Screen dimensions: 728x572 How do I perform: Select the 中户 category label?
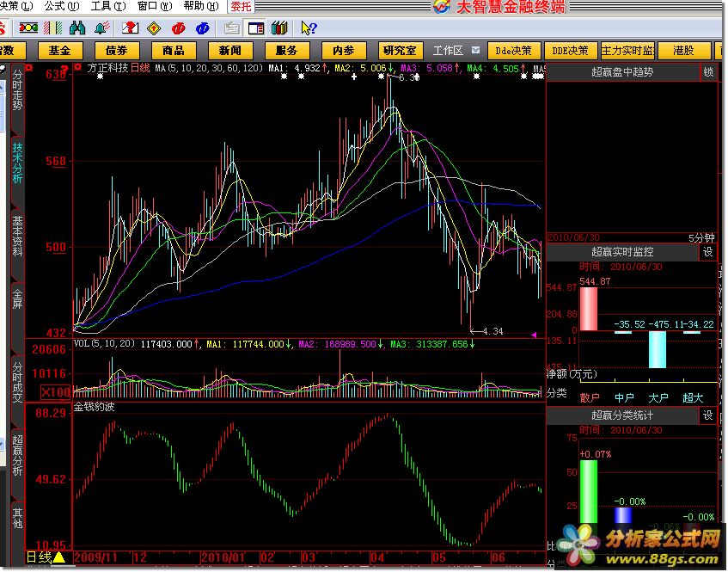pos(624,398)
